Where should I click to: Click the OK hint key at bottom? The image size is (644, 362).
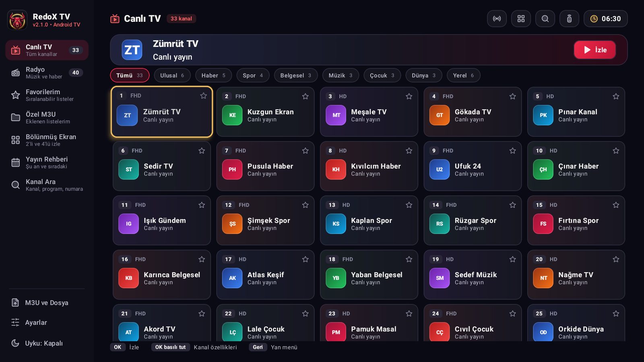point(118,347)
